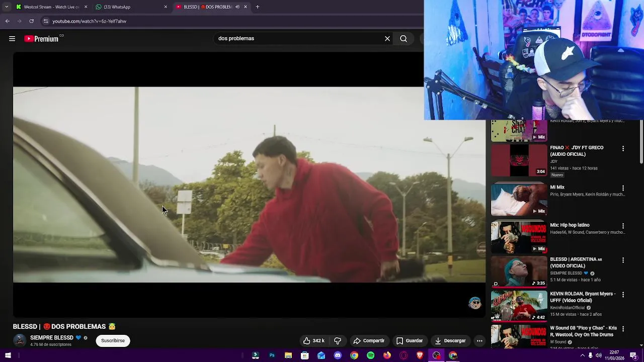
Task: Open Spotify from the taskbar
Action: point(370,355)
